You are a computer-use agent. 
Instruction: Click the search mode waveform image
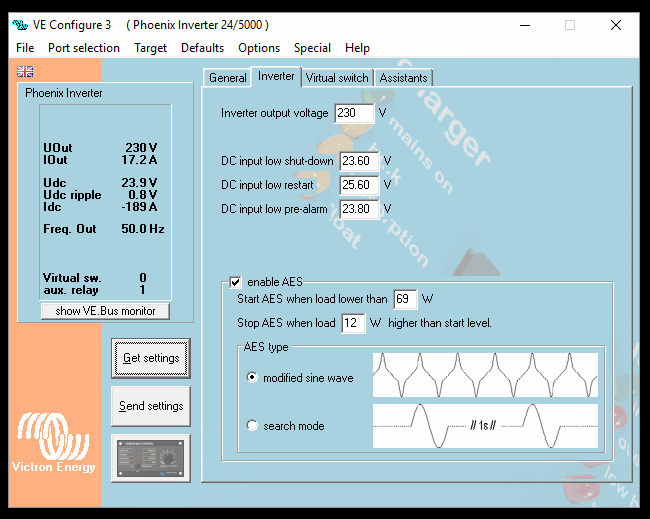pyautogui.click(x=485, y=425)
